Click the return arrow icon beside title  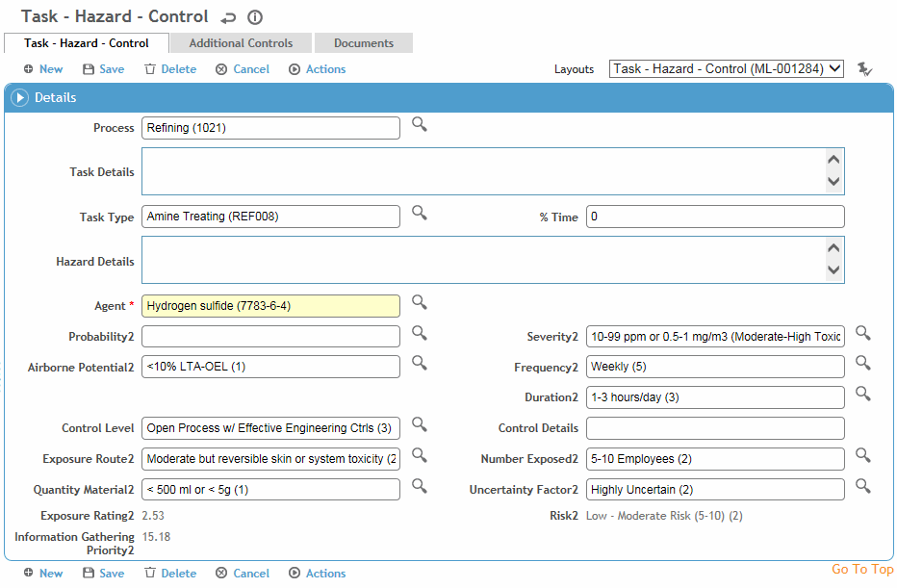tap(228, 18)
